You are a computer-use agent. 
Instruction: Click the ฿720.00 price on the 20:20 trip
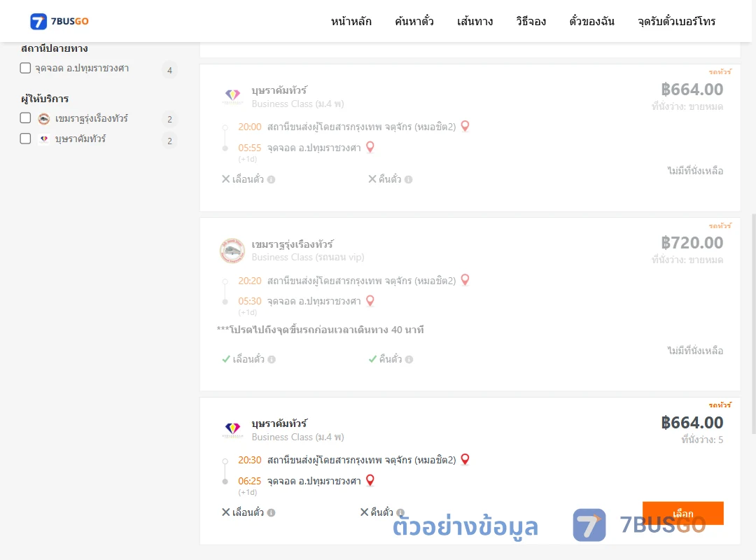coord(692,243)
